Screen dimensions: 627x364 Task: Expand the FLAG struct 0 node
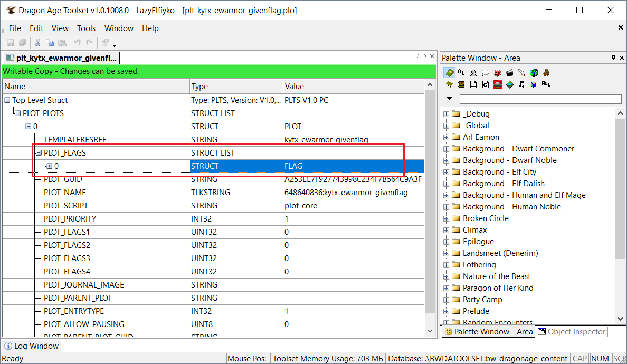(49, 166)
